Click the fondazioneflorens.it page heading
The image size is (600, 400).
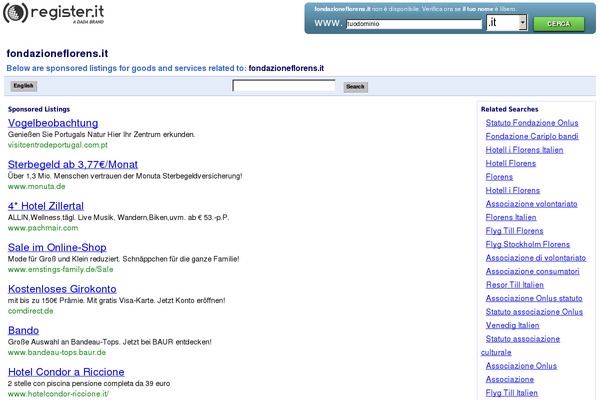[57, 54]
